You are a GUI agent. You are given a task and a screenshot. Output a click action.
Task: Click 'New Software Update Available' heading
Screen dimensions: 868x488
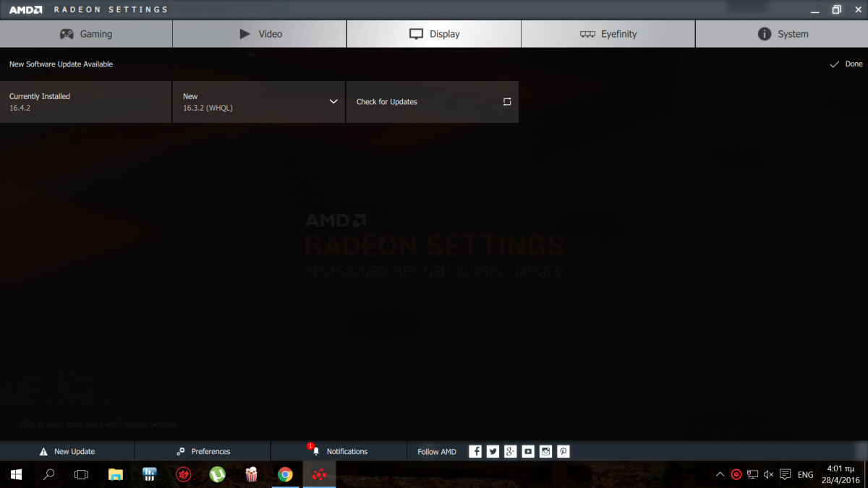pyautogui.click(x=61, y=64)
